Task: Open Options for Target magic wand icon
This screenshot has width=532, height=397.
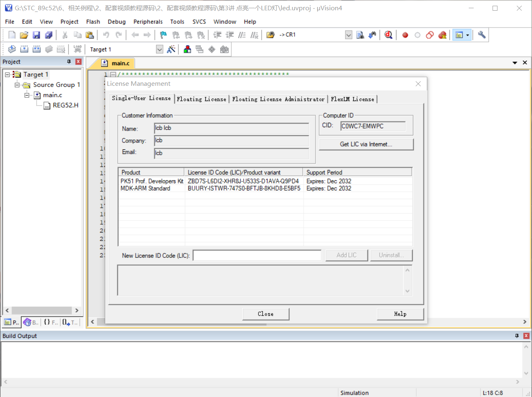Action: [x=171, y=49]
